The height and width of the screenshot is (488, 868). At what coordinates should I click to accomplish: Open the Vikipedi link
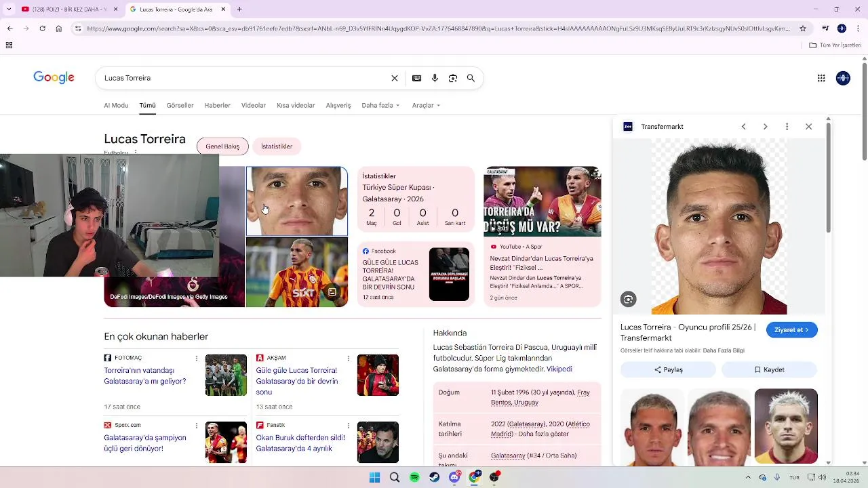[559, 369]
